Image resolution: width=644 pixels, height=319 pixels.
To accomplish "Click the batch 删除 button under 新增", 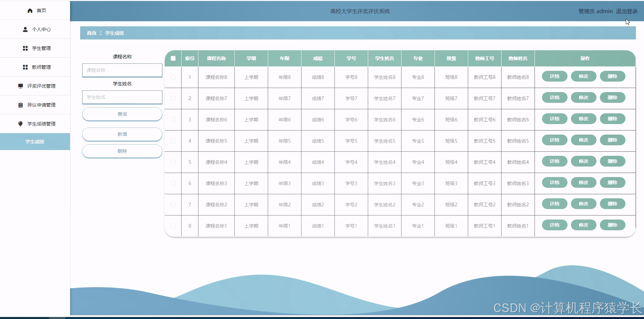I will click(x=122, y=151).
